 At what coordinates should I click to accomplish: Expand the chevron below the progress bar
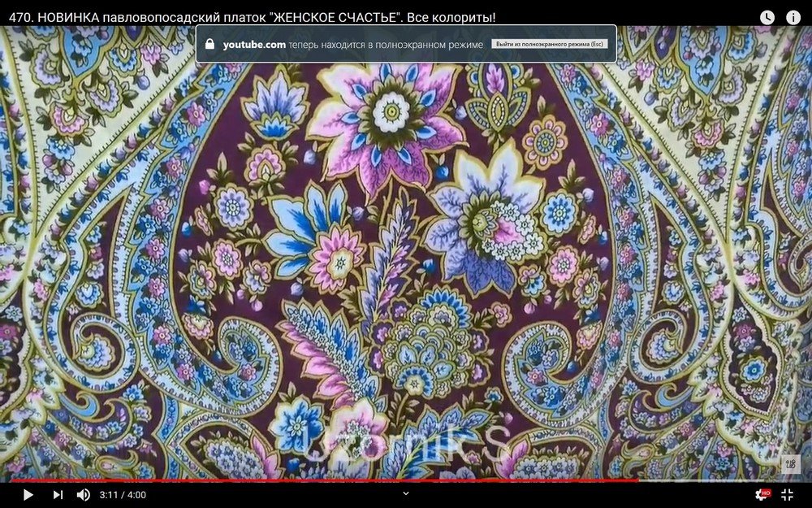coord(406,493)
